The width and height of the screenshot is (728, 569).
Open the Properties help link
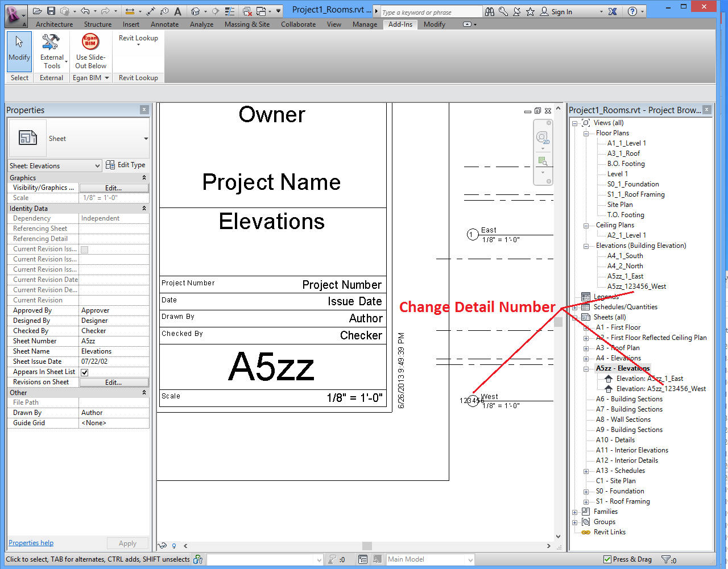pyautogui.click(x=31, y=543)
